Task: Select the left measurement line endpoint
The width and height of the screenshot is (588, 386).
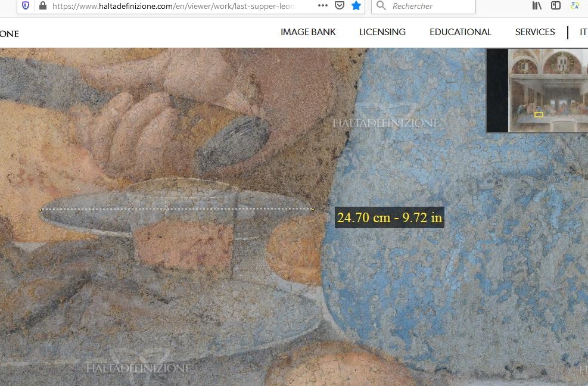Action: (x=40, y=210)
